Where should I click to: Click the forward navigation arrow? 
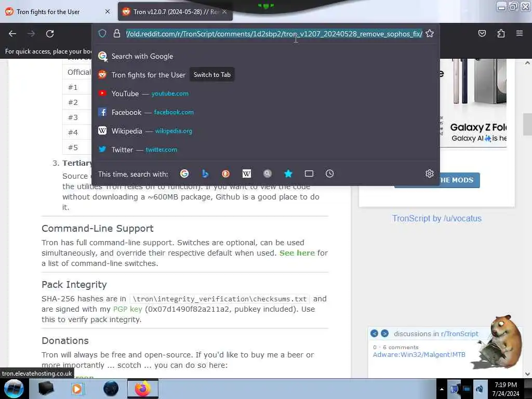(31, 34)
